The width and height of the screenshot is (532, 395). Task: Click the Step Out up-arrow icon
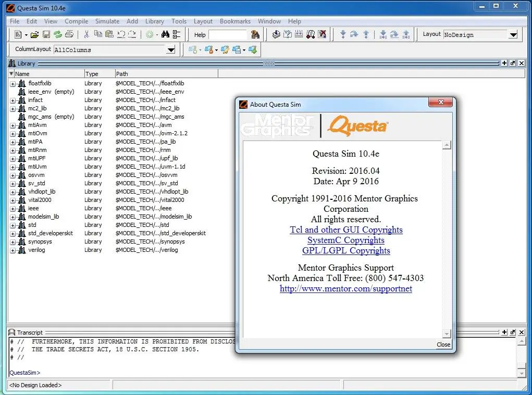tap(366, 34)
